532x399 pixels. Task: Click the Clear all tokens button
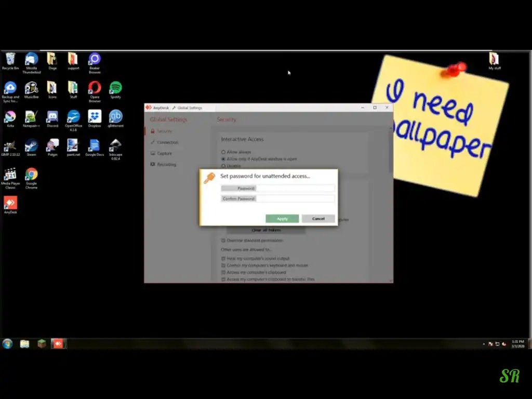(266, 230)
